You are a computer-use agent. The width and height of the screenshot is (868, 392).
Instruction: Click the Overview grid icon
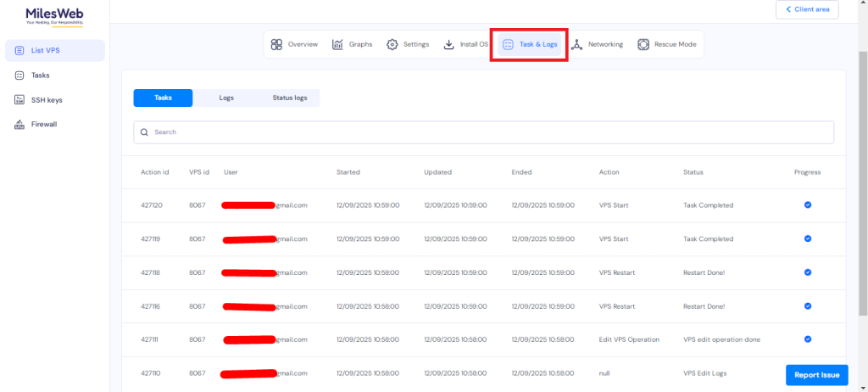[x=276, y=44]
